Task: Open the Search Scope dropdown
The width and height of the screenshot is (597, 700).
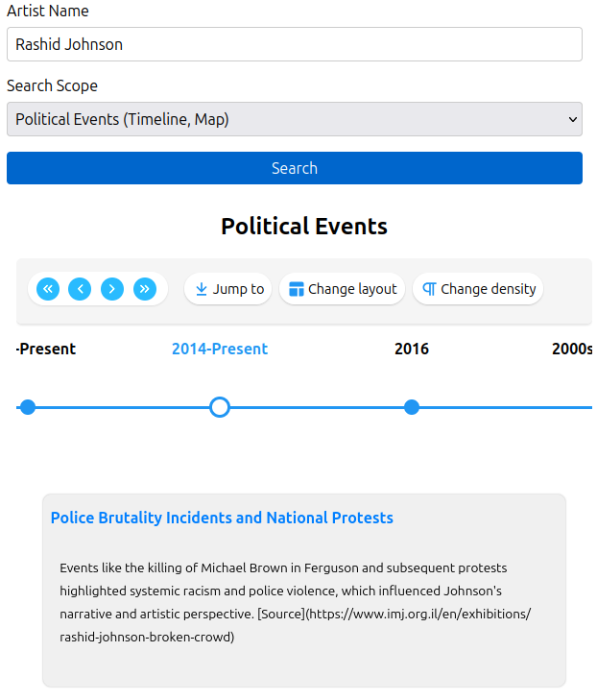Action: point(295,119)
